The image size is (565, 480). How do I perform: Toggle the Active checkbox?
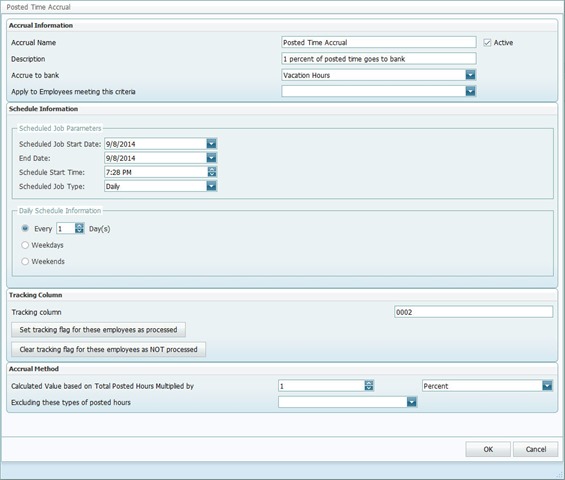point(487,43)
